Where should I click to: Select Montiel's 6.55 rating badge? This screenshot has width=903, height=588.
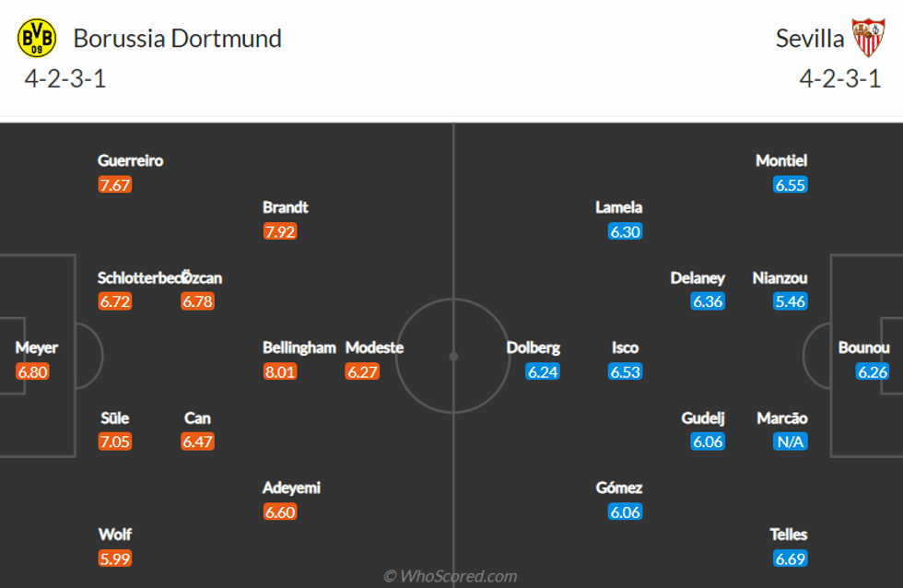791,184
